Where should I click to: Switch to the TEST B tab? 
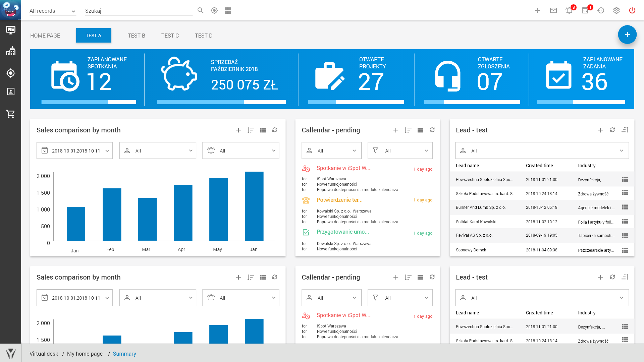tap(136, 36)
